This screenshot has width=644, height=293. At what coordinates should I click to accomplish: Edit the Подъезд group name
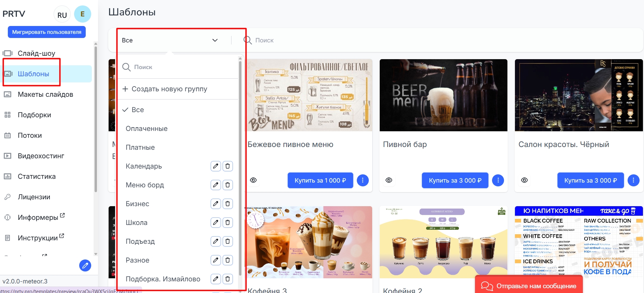[x=215, y=241]
